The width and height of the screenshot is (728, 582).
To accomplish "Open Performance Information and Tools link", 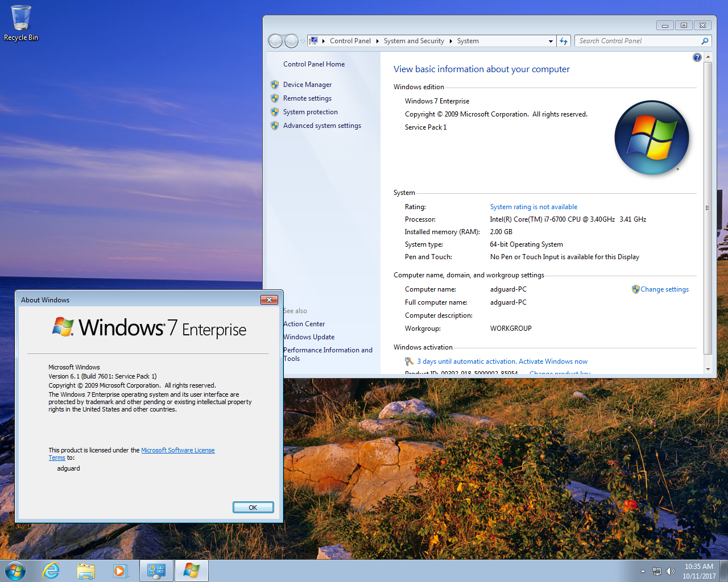I will click(328, 354).
